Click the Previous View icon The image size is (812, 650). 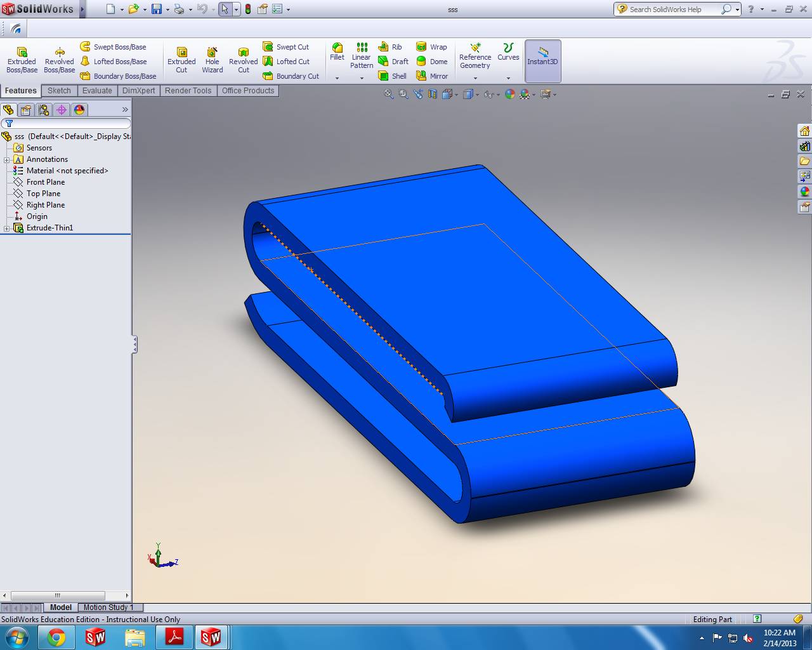(418, 94)
